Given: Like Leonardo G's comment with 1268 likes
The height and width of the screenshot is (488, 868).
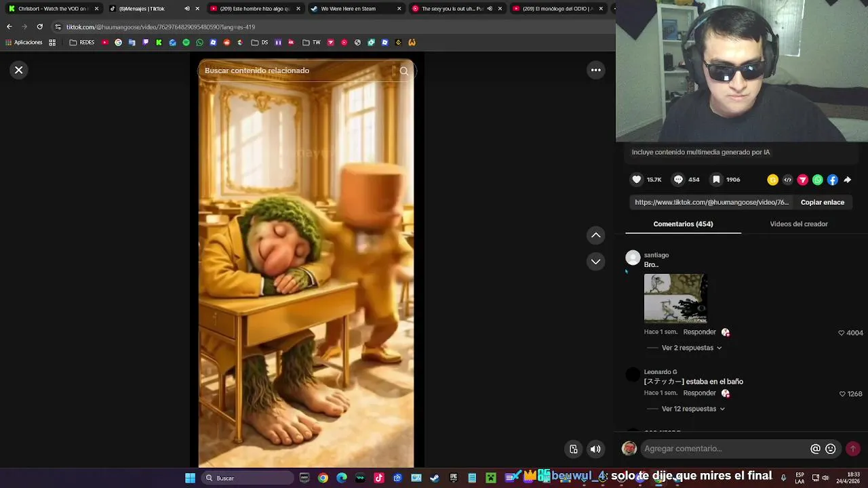Looking at the screenshot, I should (x=842, y=394).
